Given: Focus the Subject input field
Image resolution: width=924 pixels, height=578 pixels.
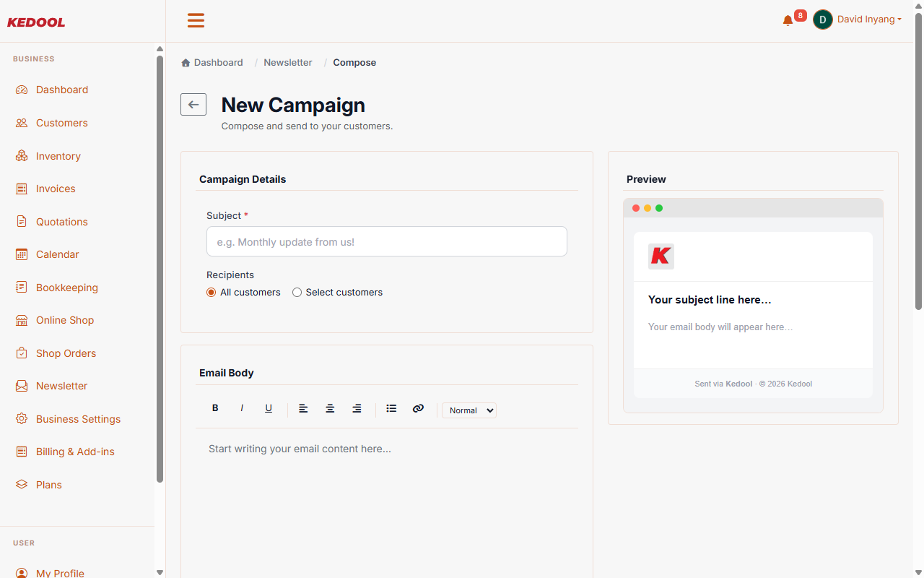Looking at the screenshot, I should click(387, 241).
